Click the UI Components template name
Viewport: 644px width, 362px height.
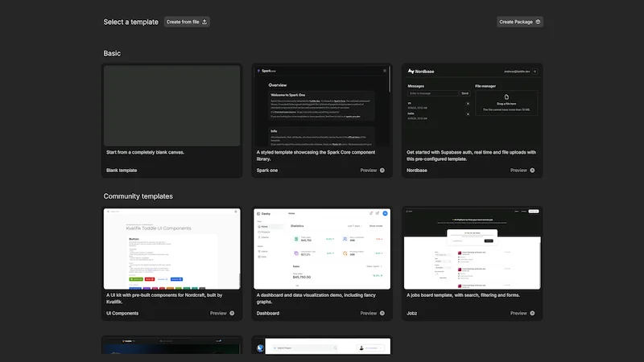122,313
